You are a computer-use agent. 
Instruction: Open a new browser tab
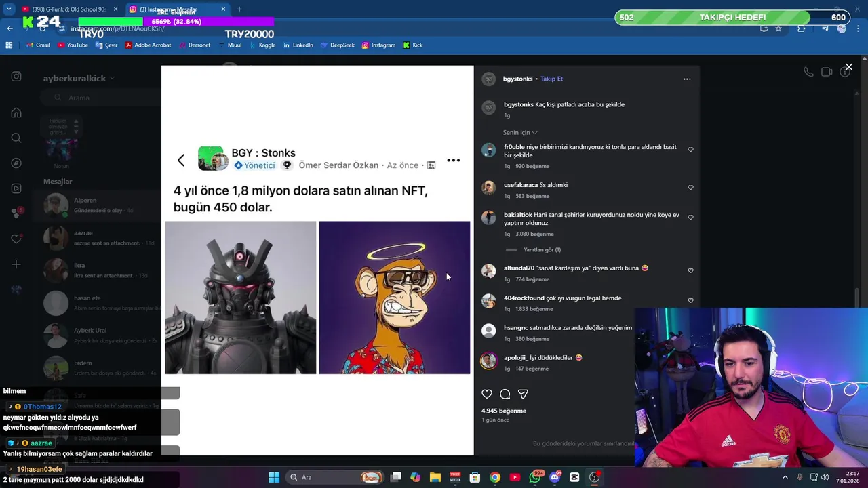pyautogui.click(x=239, y=9)
